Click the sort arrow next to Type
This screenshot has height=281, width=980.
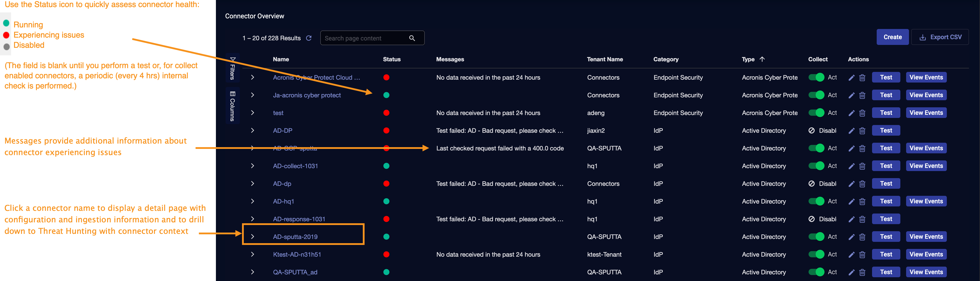click(762, 59)
